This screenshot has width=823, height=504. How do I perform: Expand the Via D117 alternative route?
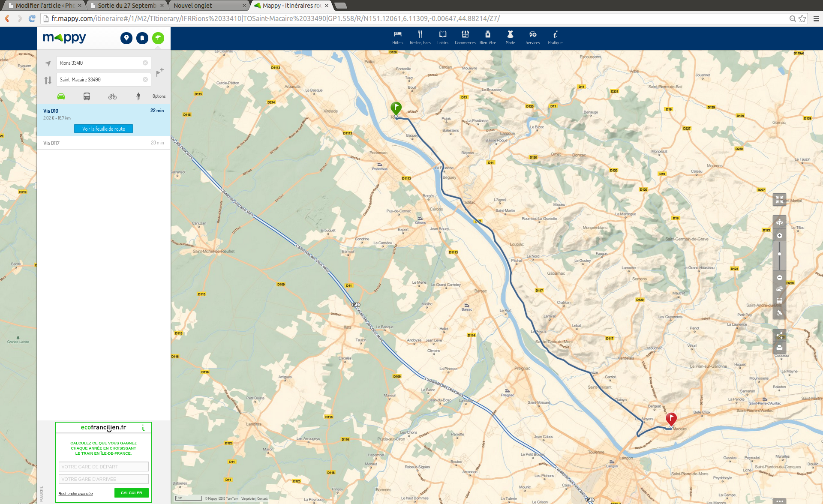tap(103, 143)
